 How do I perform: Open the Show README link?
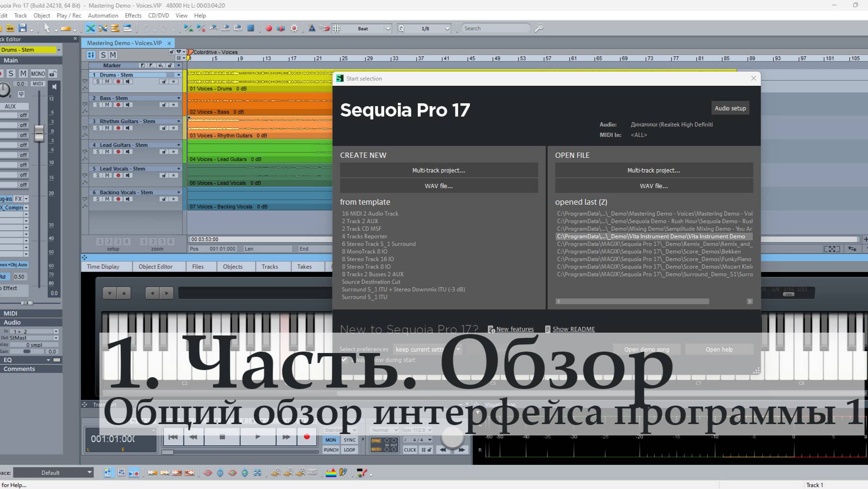coord(573,329)
